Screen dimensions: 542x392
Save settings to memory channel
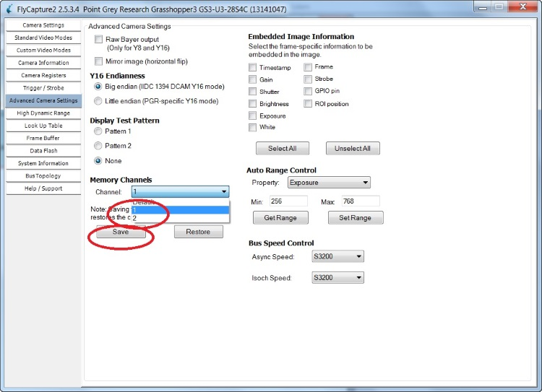121,232
